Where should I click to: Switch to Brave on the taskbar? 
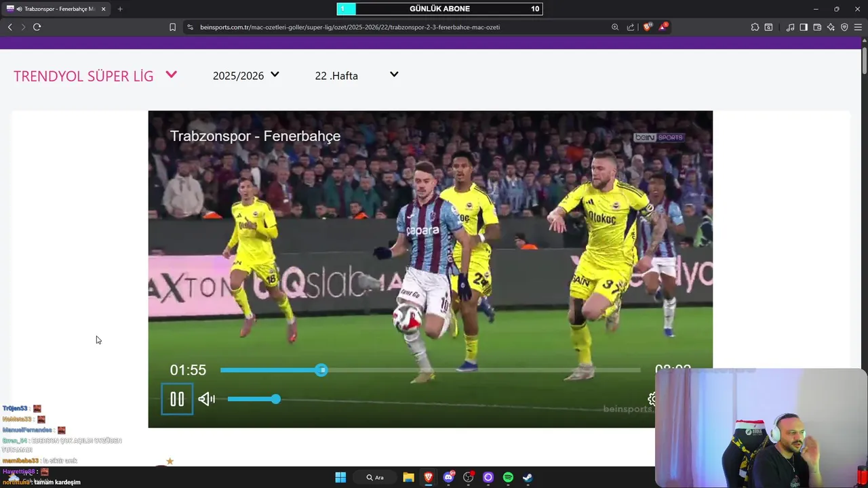point(429,477)
